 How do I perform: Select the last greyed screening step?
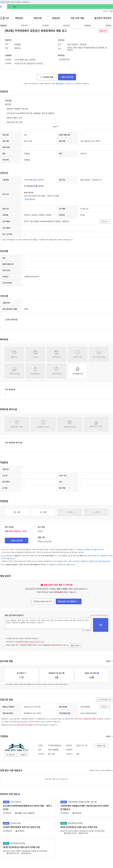click(96, 512)
